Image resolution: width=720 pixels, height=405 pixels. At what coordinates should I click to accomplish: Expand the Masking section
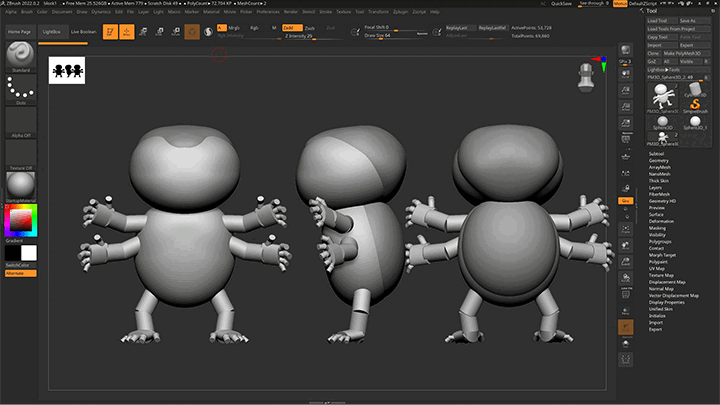657,228
